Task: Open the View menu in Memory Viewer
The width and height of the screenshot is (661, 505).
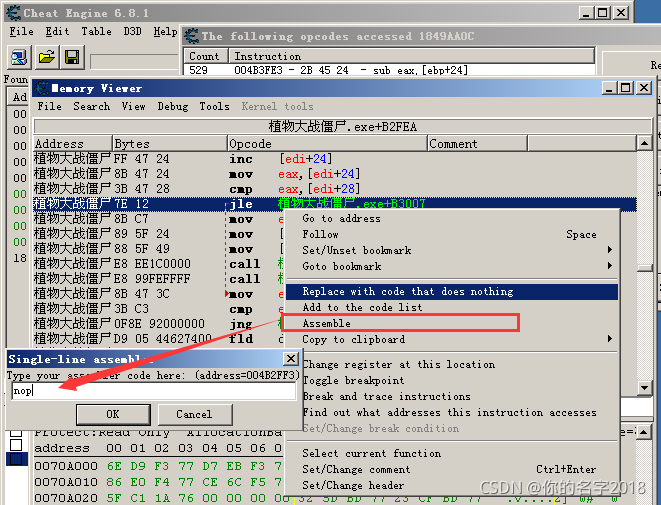Action: point(133,107)
